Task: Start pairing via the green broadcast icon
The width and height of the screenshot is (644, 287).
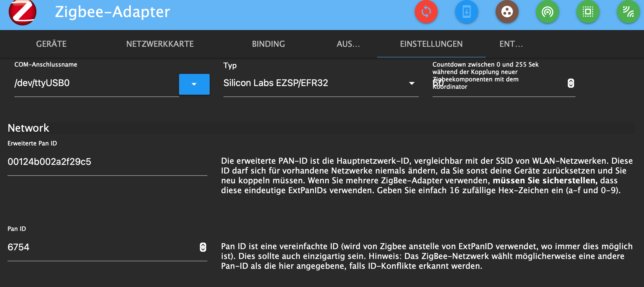Action: click(x=547, y=12)
